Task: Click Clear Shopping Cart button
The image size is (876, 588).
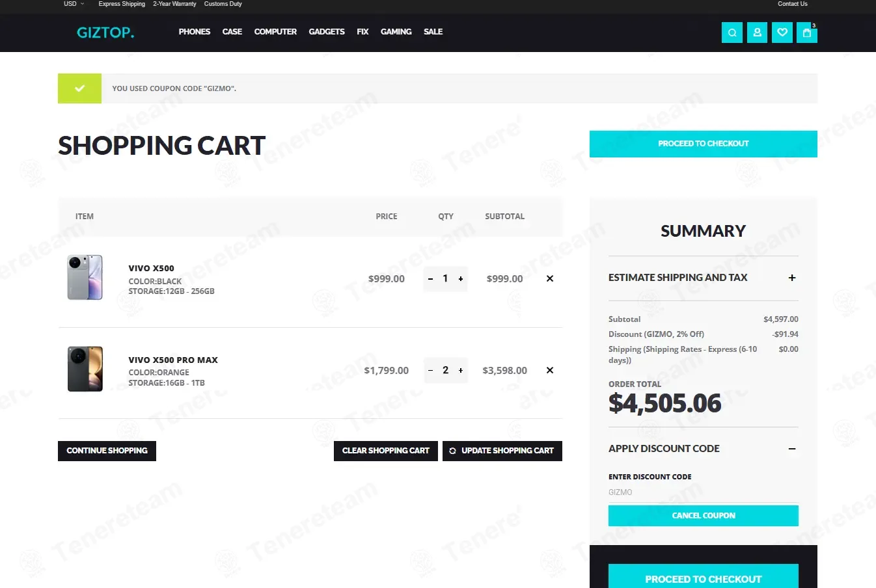Action: tap(386, 451)
